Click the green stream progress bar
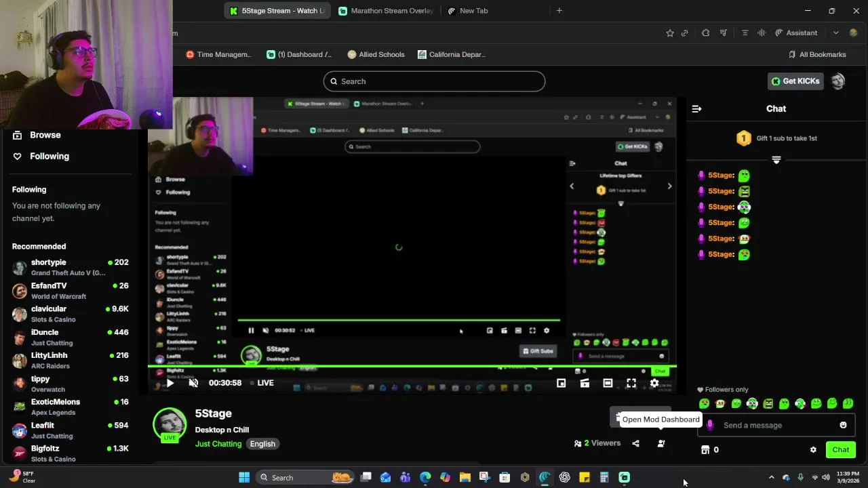This screenshot has width=868, height=488. [x=412, y=367]
